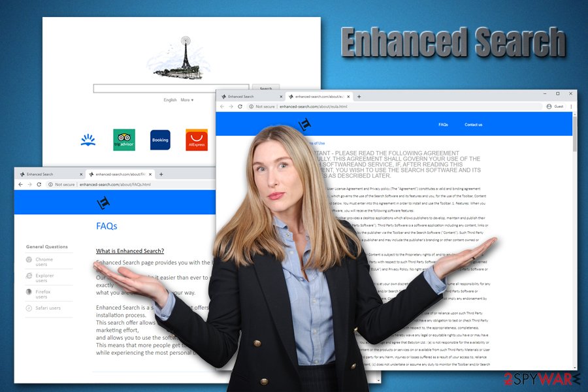This screenshot has width=588, height=392.
Task: Click the Booking shortcut tile
Action: click(x=160, y=140)
